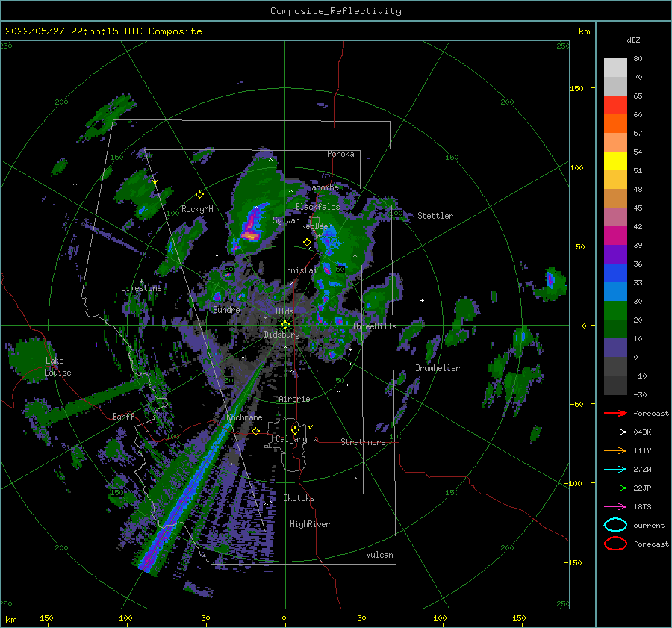Click the 'current' legend text
672x628 pixels.
pyautogui.click(x=649, y=525)
